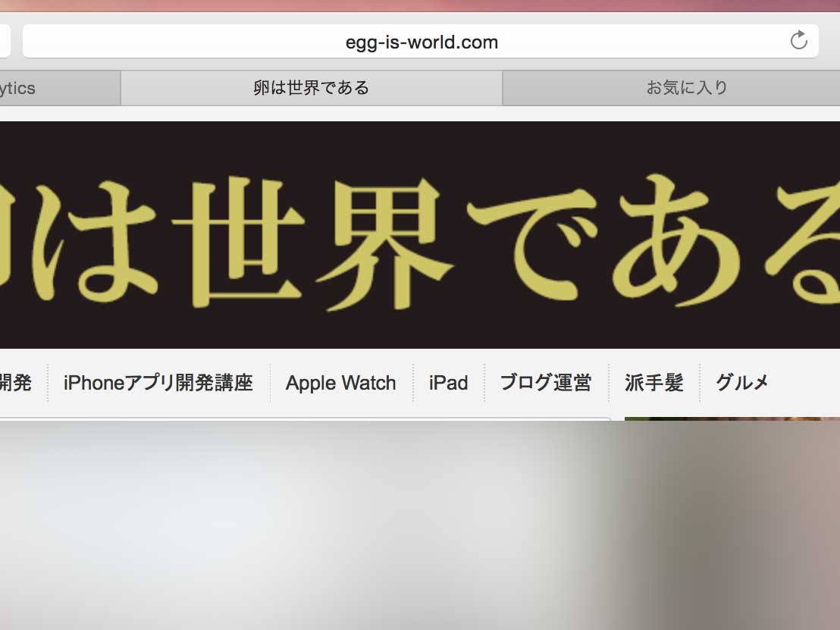
Task: Open the Apple Watch category
Action: click(x=340, y=383)
